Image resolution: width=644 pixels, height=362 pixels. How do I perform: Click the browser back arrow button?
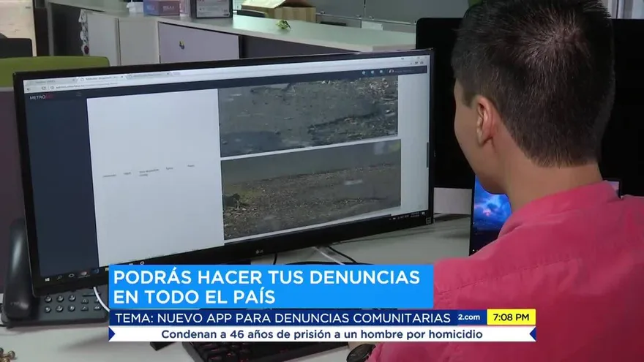[x=29, y=89]
